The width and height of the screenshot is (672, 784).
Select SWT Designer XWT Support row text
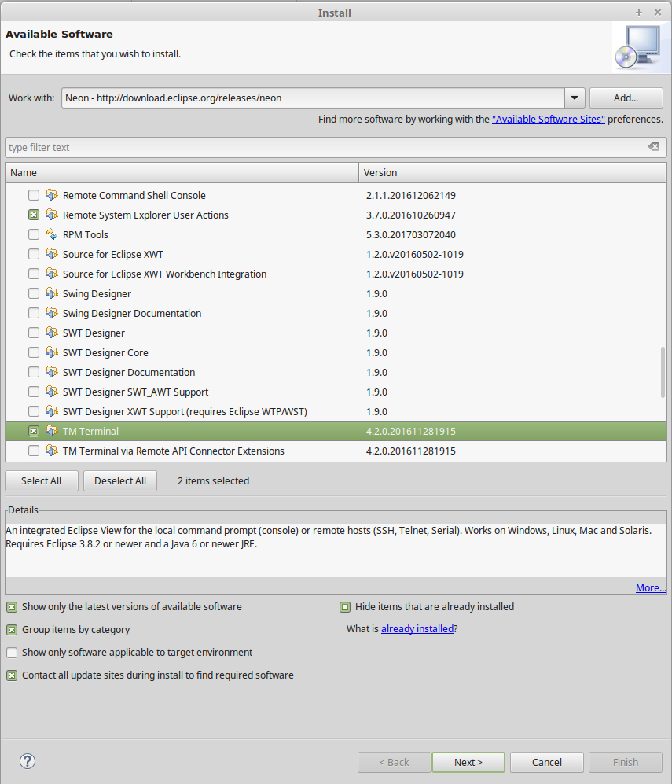pyautogui.click(x=185, y=411)
